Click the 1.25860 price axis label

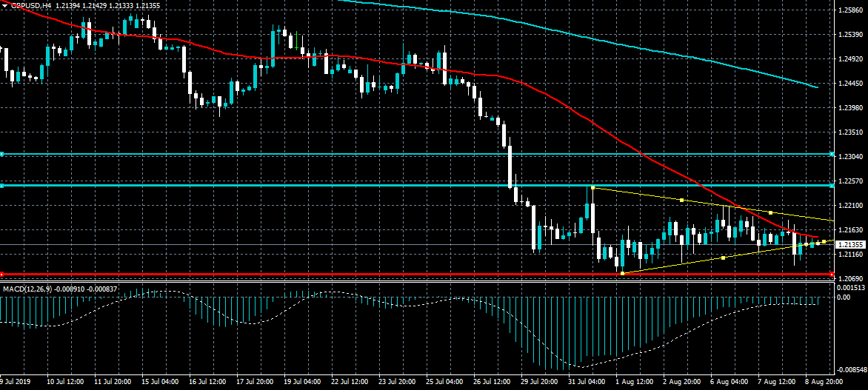tap(851, 10)
